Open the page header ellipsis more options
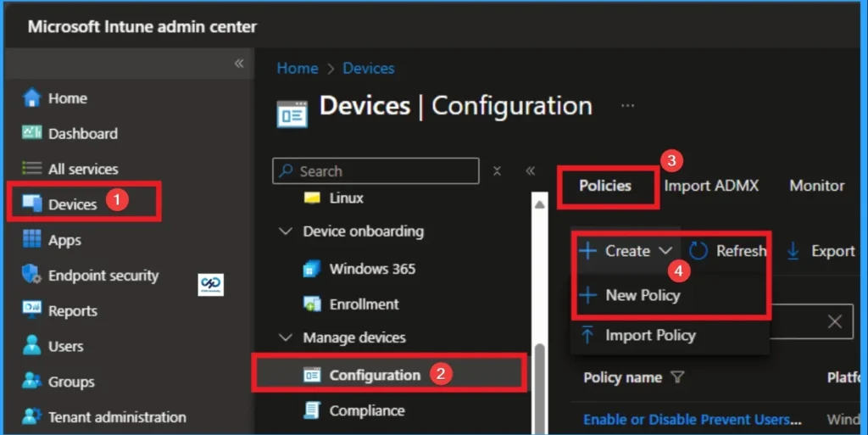This screenshot has width=868, height=435. pos(627,105)
